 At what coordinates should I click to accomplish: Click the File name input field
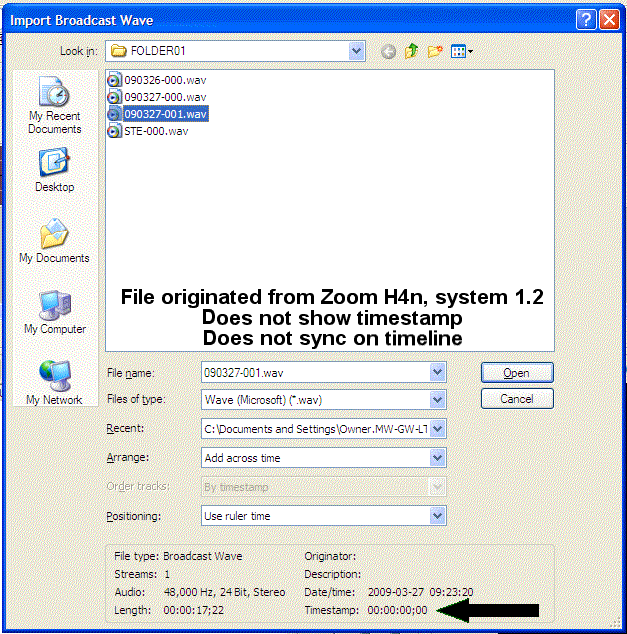pyautogui.click(x=314, y=372)
